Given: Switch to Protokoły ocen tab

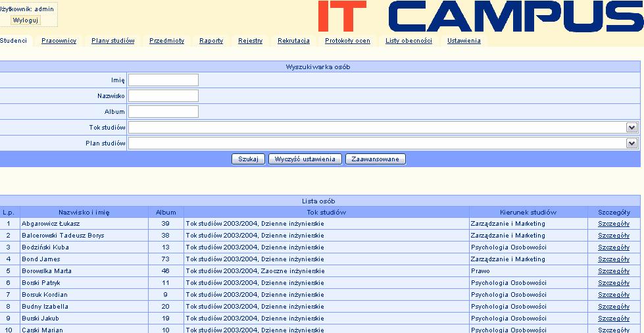Looking at the screenshot, I should tap(347, 41).
